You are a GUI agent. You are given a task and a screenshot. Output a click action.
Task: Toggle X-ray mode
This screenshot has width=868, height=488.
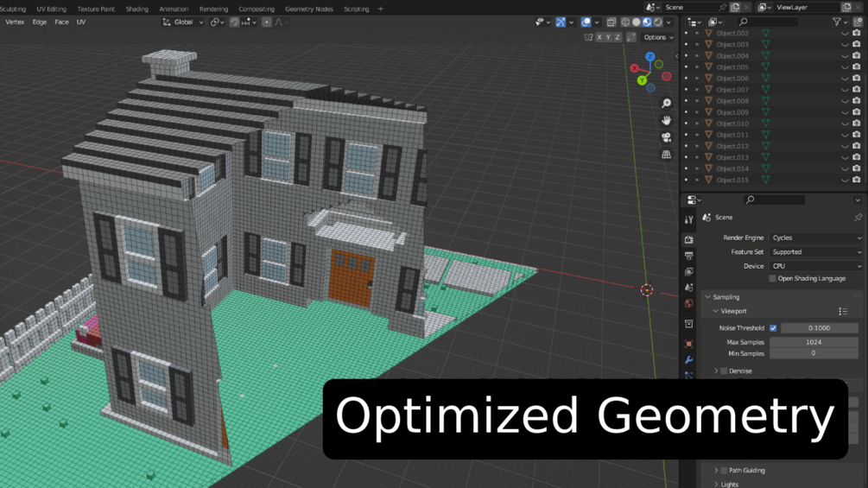tap(611, 22)
